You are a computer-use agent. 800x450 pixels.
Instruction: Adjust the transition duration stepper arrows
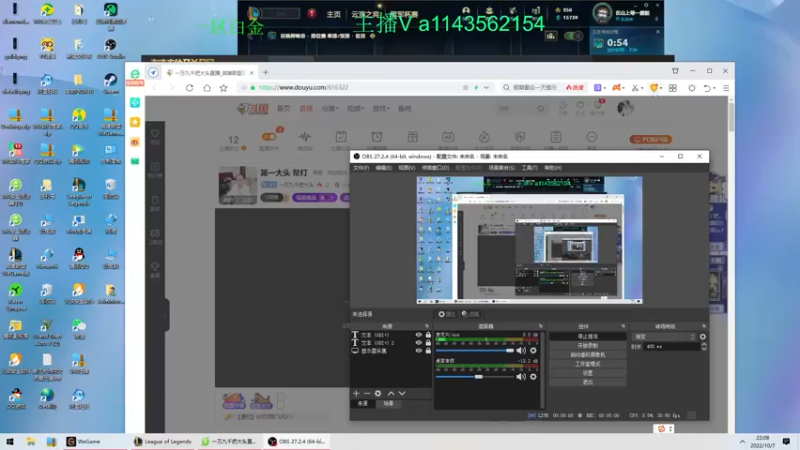(x=704, y=346)
